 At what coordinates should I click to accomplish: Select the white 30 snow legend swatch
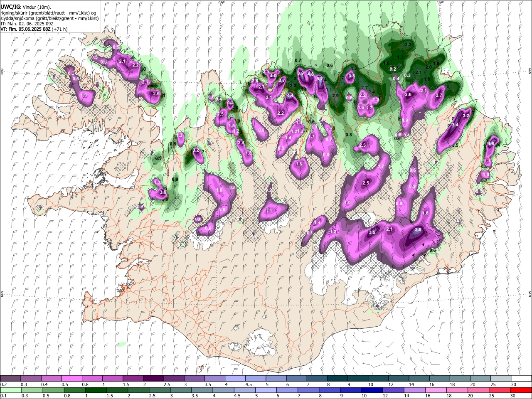pyautogui.click(x=521, y=379)
